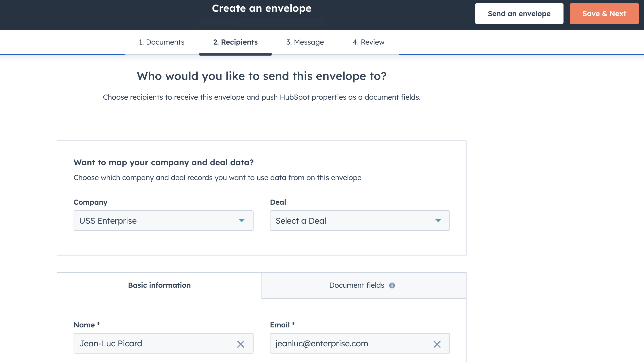Switch to the Document fields tab
644x362 pixels.
point(357,285)
